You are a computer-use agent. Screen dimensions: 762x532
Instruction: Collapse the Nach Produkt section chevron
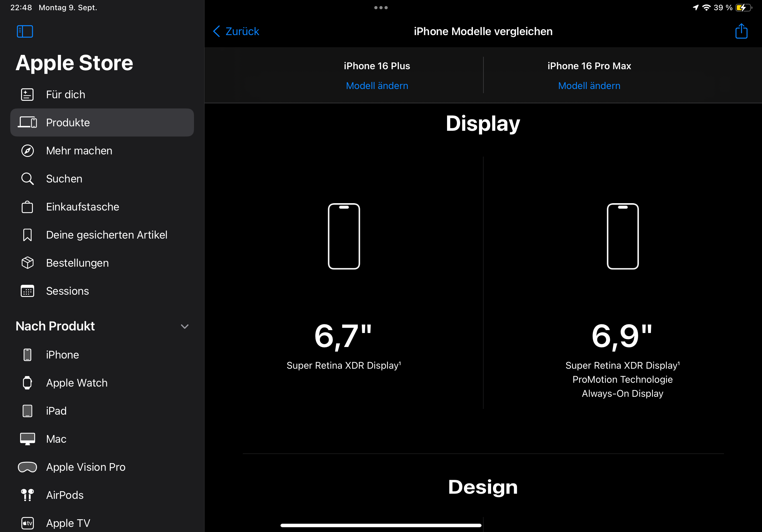coord(184,327)
